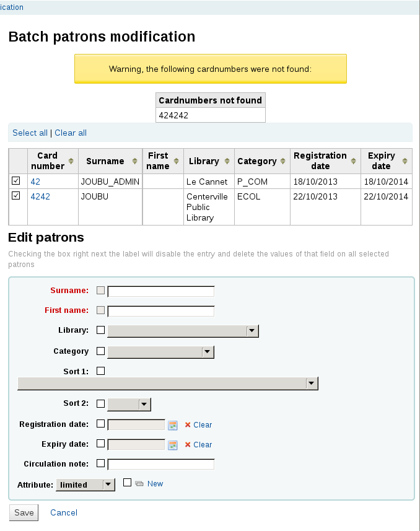Add a New attribute entry
The image size is (420, 531).
point(155,483)
